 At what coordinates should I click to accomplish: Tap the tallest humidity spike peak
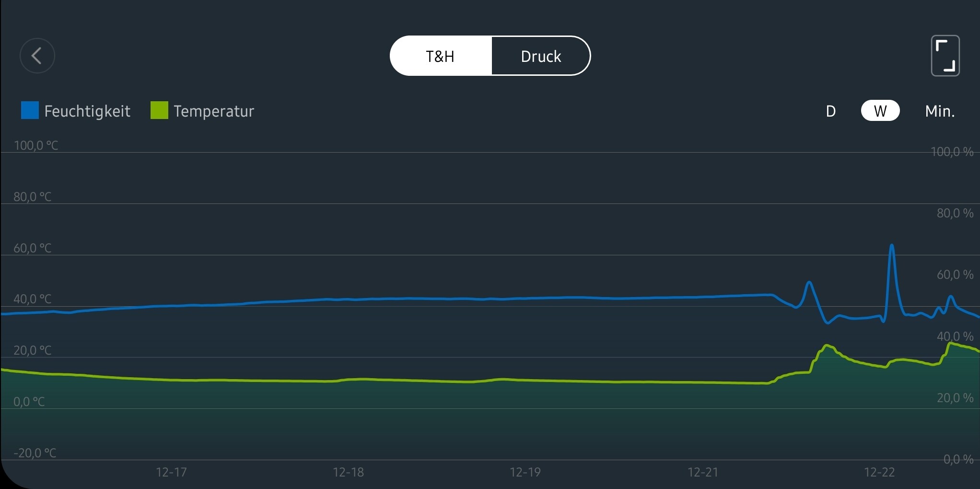pos(892,246)
